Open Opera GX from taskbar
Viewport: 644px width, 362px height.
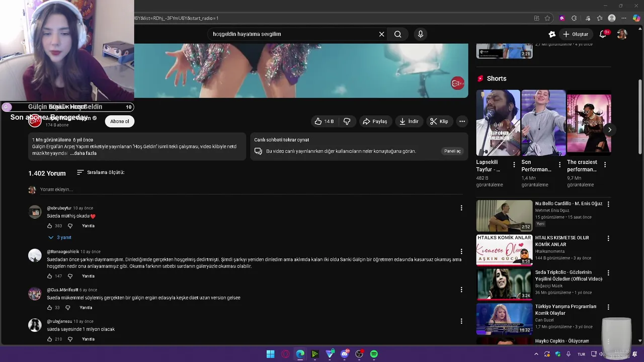point(285,354)
